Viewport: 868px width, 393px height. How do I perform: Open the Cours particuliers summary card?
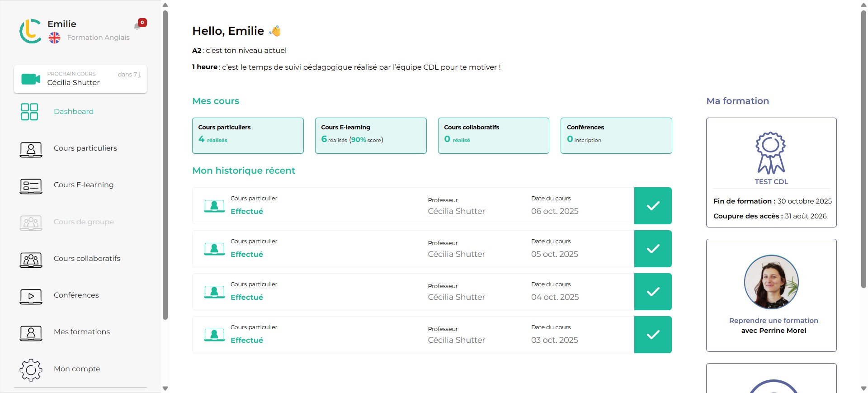[248, 136]
